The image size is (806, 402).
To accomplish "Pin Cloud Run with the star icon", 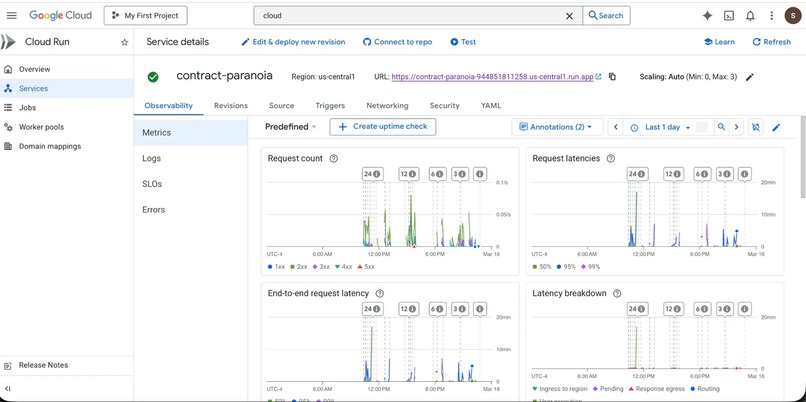I will point(124,42).
